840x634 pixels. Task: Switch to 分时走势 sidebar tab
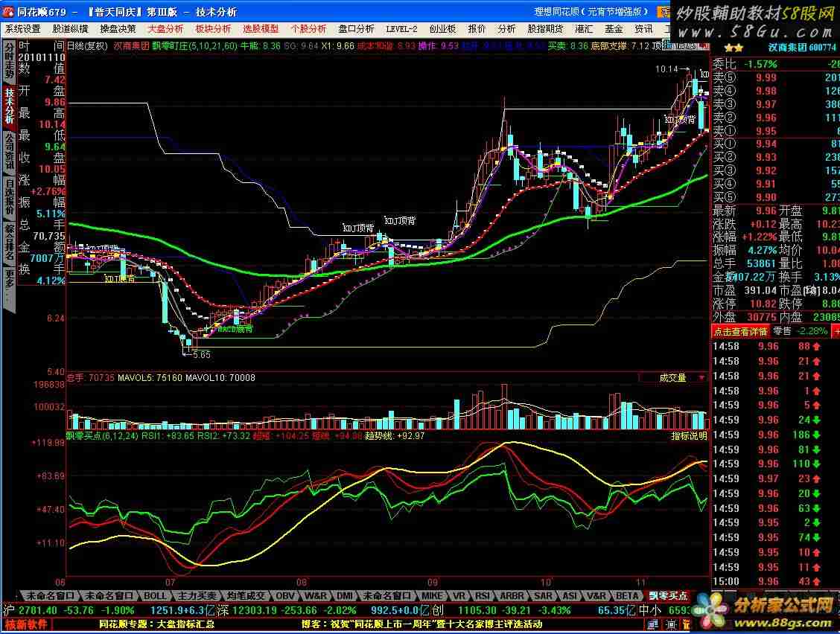tap(9, 60)
